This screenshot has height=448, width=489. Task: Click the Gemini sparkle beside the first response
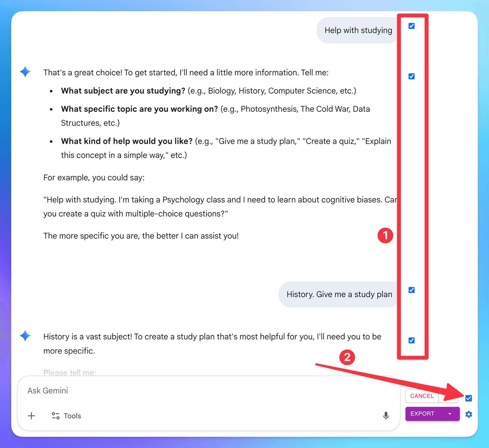[25, 72]
